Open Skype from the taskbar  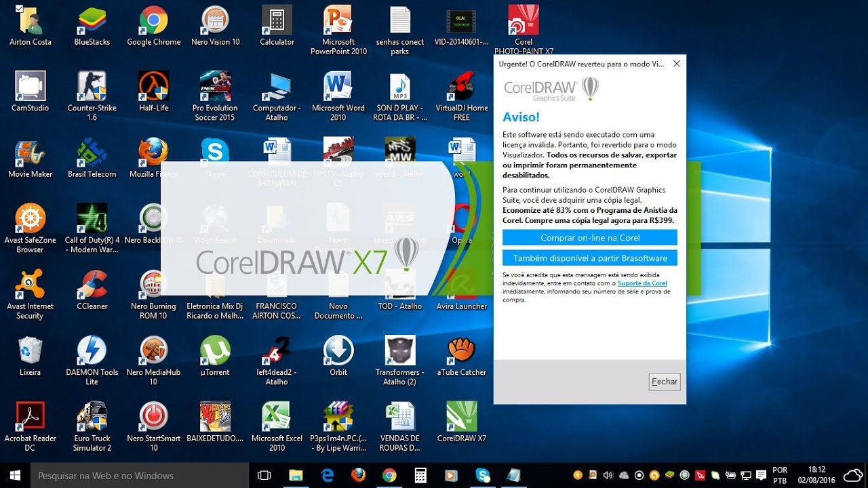(483, 475)
